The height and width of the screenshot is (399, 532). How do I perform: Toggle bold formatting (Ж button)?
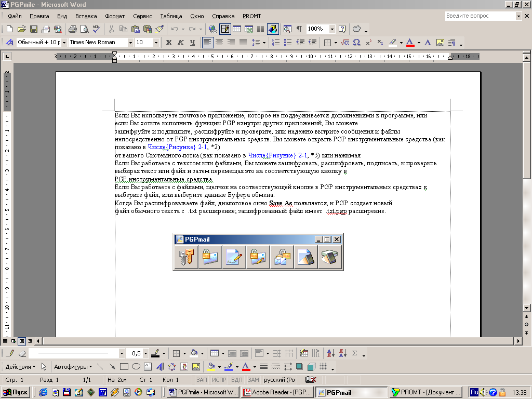click(x=168, y=43)
